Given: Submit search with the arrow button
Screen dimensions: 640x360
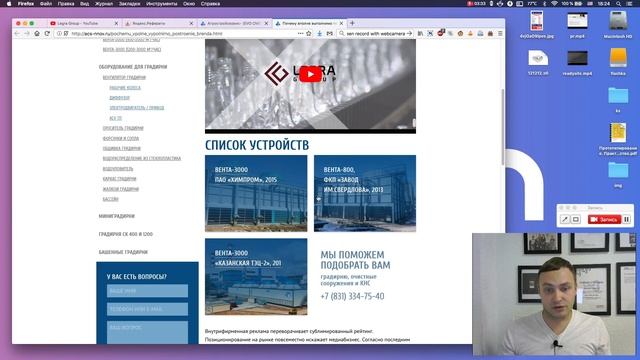Looking at the screenshot, I should pyautogui.click(x=409, y=33).
